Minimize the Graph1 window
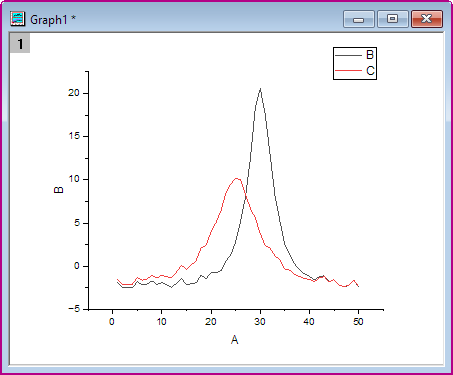Viewport: 453px width, 375px height. tap(359, 19)
